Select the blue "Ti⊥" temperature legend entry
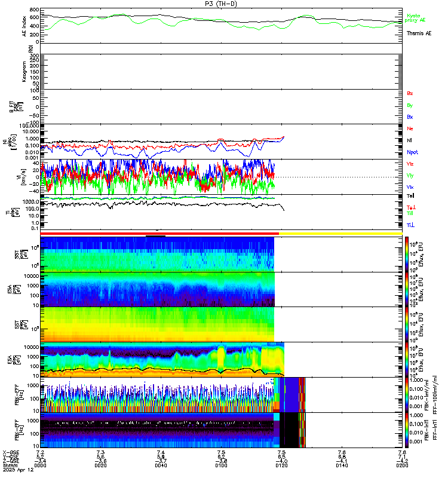 coord(410,225)
